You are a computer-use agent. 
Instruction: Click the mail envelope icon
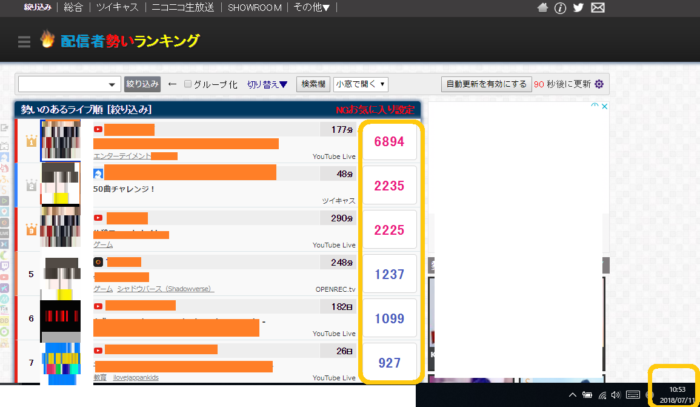tap(597, 8)
